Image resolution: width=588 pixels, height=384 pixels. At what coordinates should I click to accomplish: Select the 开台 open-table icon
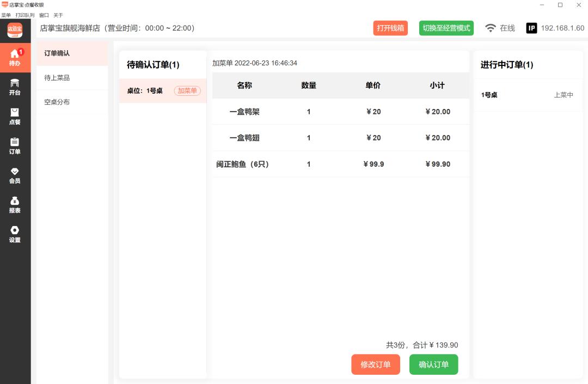(15, 87)
